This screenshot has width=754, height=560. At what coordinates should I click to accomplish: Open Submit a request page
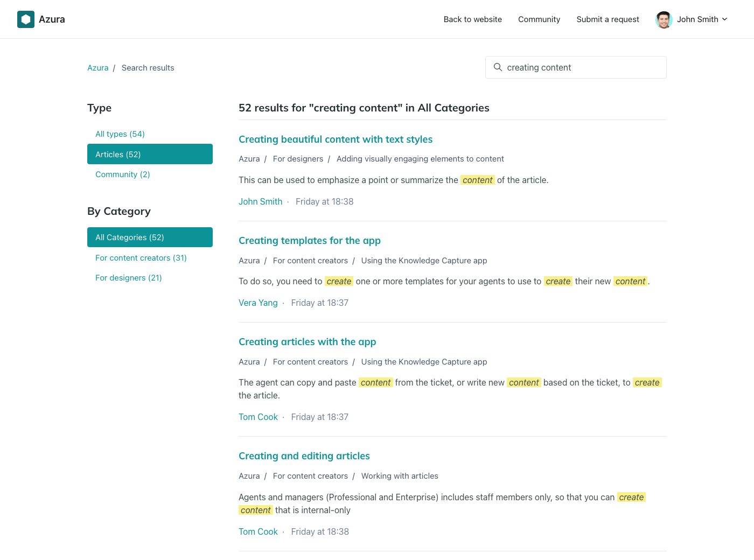coord(608,19)
